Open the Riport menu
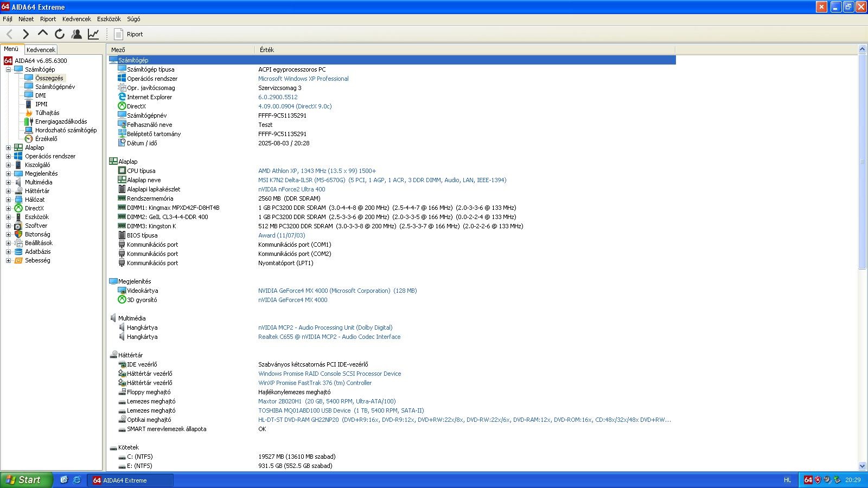Viewport: 868px width, 488px height. click(48, 19)
